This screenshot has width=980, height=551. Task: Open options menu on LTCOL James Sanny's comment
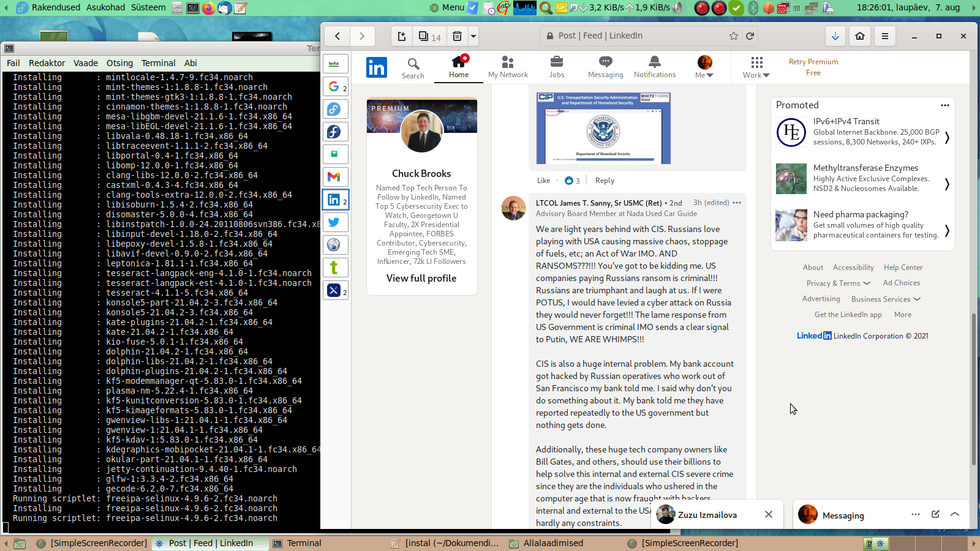tap(737, 203)
